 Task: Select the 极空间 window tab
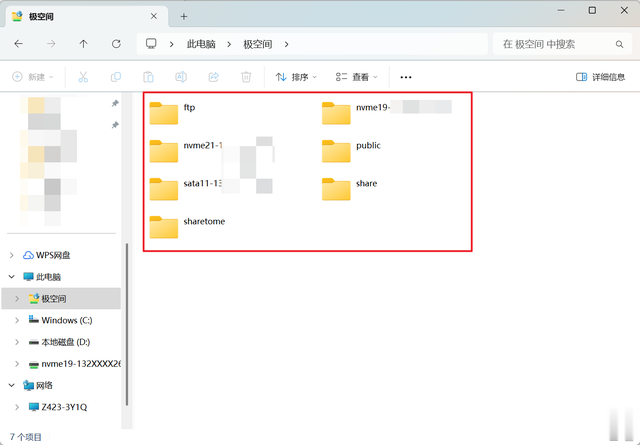tap(87, 16)
